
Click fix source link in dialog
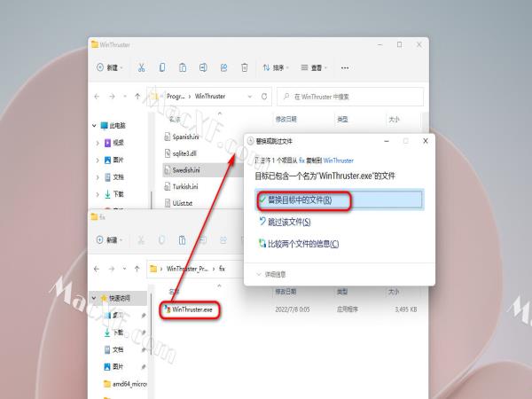(301, 160)
